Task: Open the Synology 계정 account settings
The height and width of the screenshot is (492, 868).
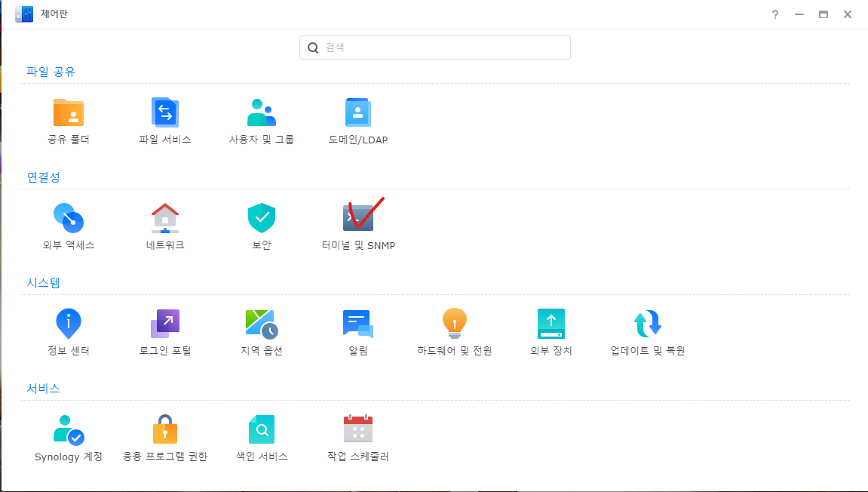Action: coord(69,429)
